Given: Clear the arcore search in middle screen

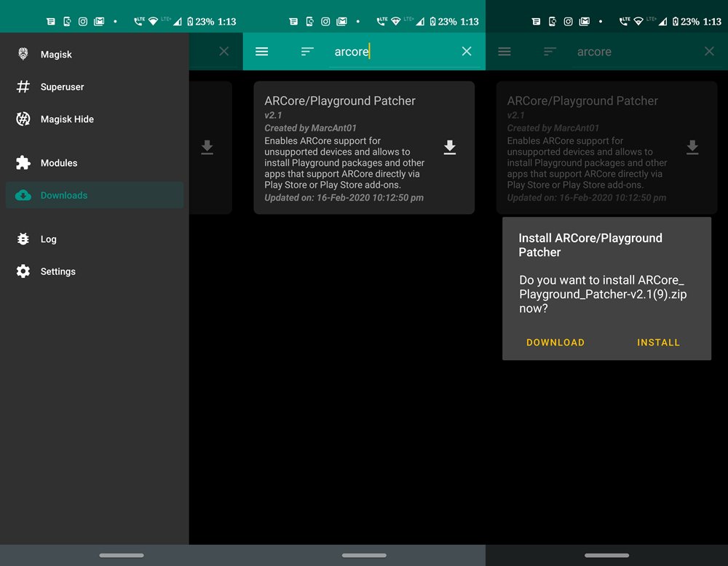Looking at the screenshot, I should (467, 51).
